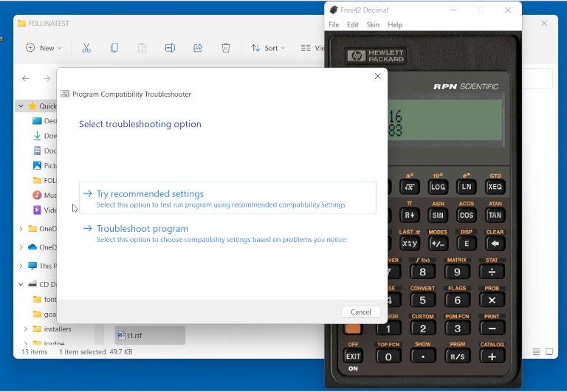The width and height of the screenshot is (567, 392).
Task: Open the File menu in Free42
Action: coord(334,24)
